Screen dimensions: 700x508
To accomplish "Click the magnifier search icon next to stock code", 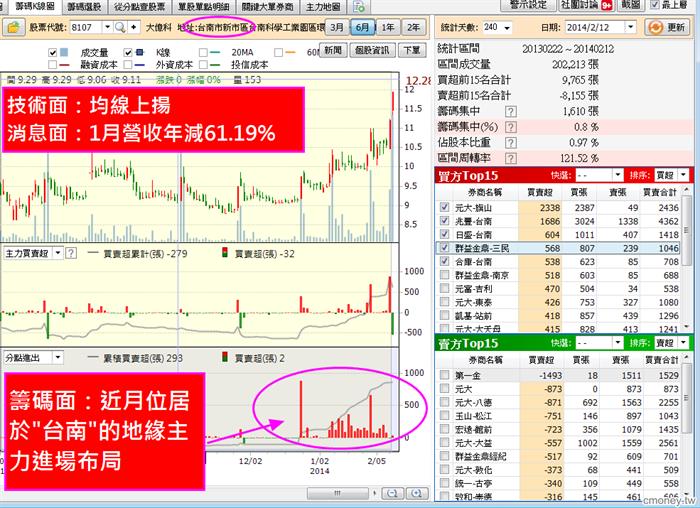I will [120, 27].
